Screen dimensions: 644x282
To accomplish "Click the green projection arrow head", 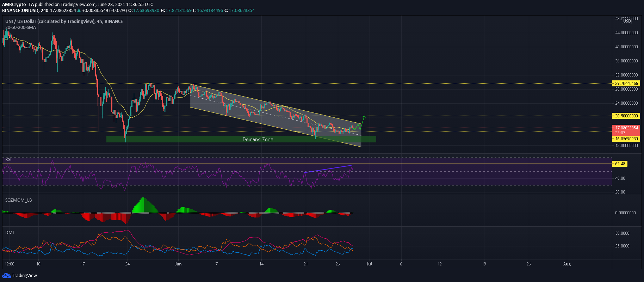I will click(364, 117).
